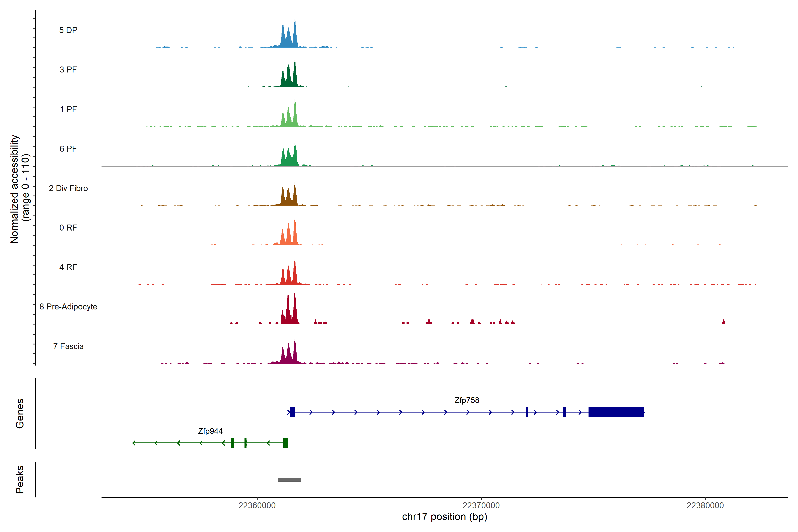The height and width of the screenshot is (532, 798).
Task: Click the 4 RF track label
Action: (x=68, y=267)
